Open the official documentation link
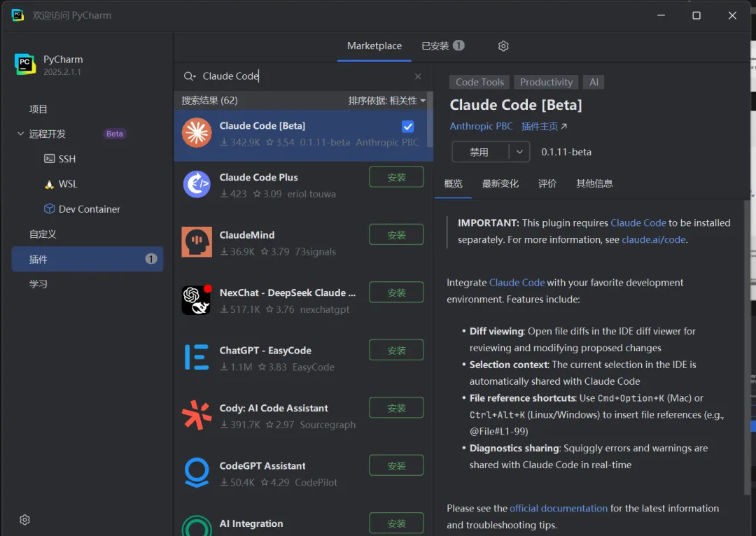 (x=559, y=508)
